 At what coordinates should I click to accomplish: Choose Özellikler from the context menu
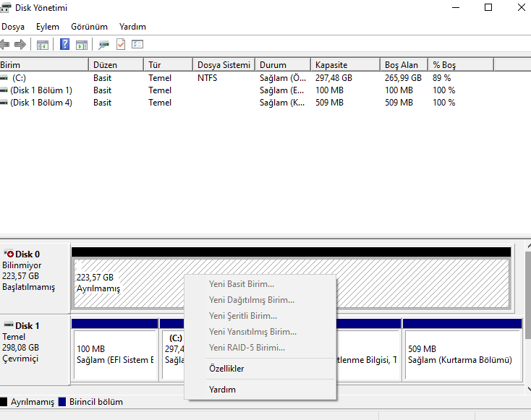click(x=260, y=369)
